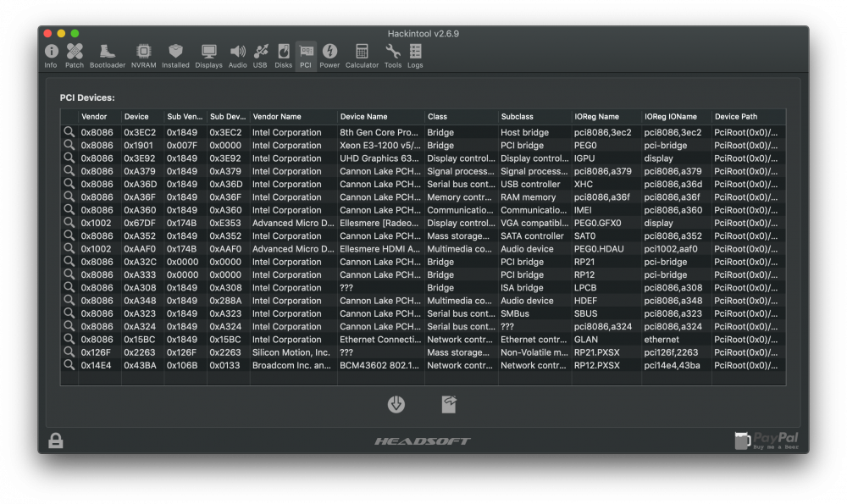Open the NVRAM section
This screenshot has height=504, width=847.
[x=144, y=56]
